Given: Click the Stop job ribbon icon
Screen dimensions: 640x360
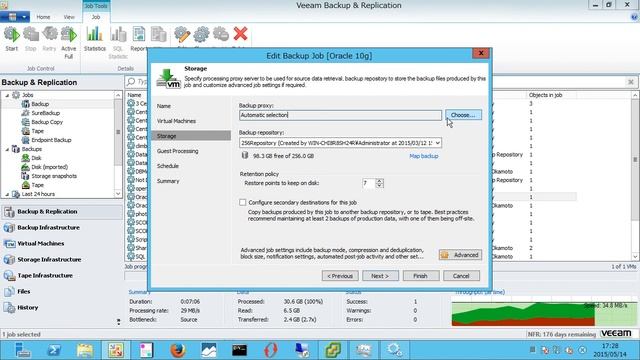Looking at the screenshot, I should (x=31, y=39).
